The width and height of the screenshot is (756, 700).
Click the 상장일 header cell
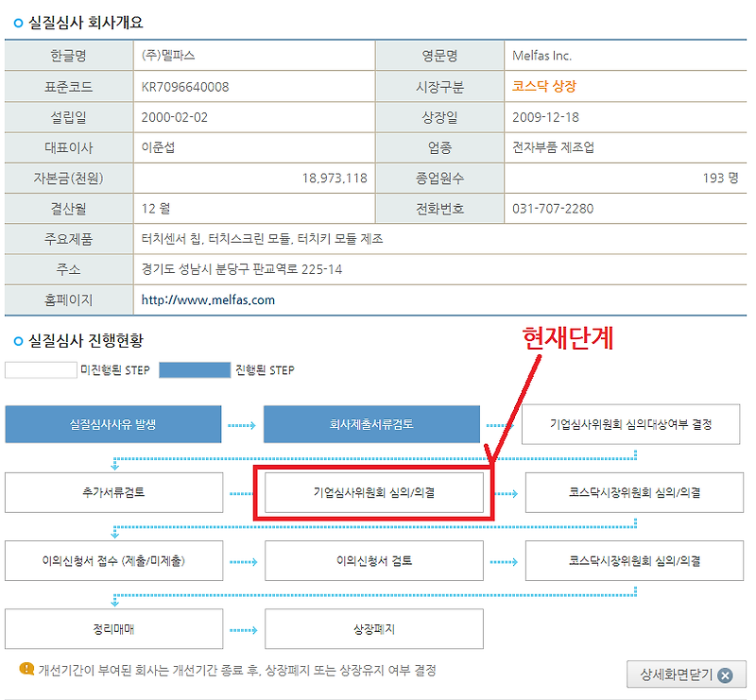[x=439, y=117]
